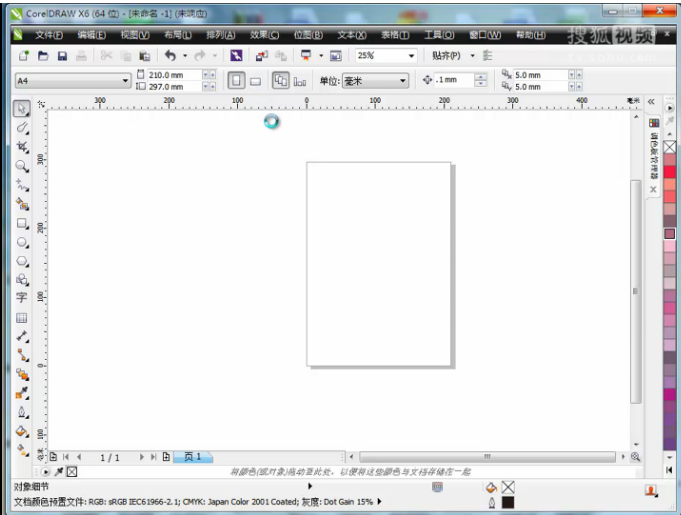Select the Freehand drawing tool
The height and width of the screenshot is (515, 681).
pos(22,185)
